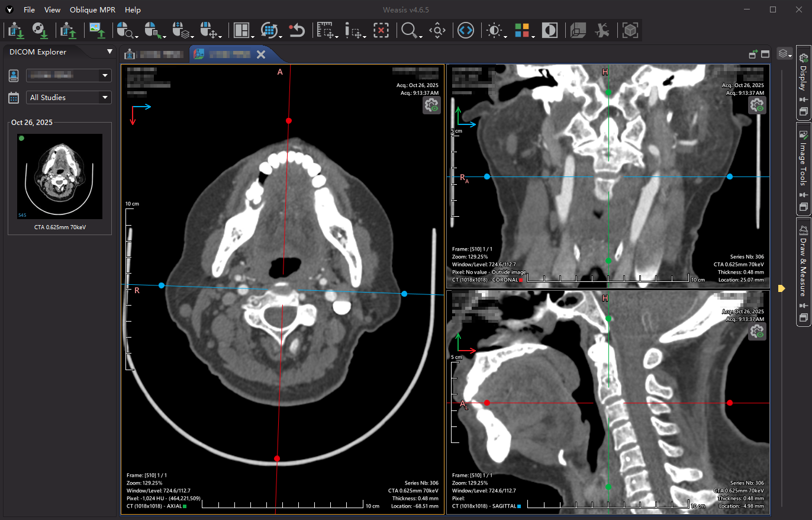The height and width of the screenshot is (520, 812).
Task: Open the View menu
Action: (x=52, y=10)
